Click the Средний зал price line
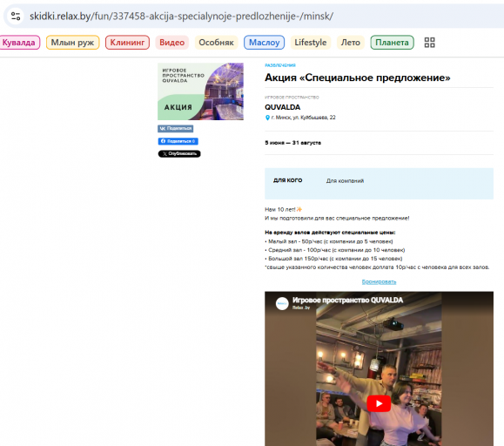 pyautogui.click(x=335, y=250)
